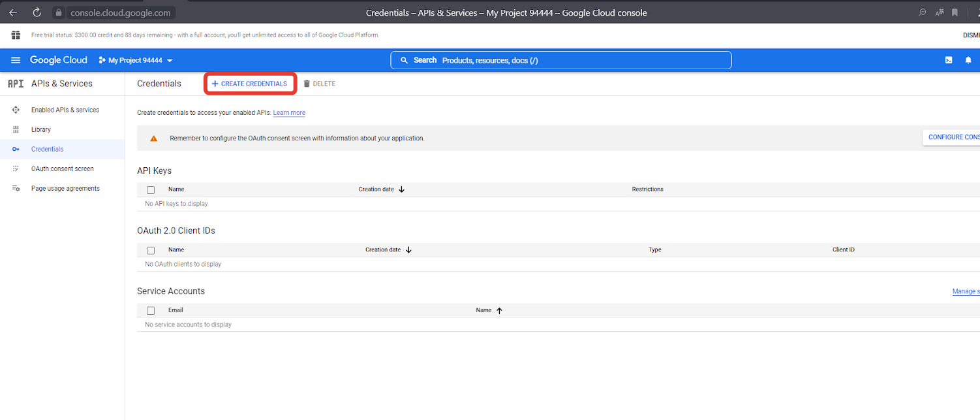Viewport: 980px width, 420px height.
Task: Open the Library page
Action: point(41,129)
